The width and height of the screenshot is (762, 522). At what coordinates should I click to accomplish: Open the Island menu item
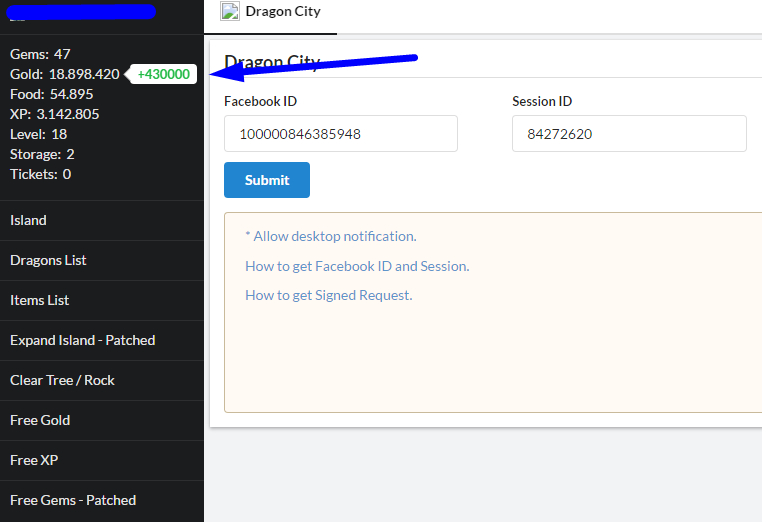[x=102, y=221]
